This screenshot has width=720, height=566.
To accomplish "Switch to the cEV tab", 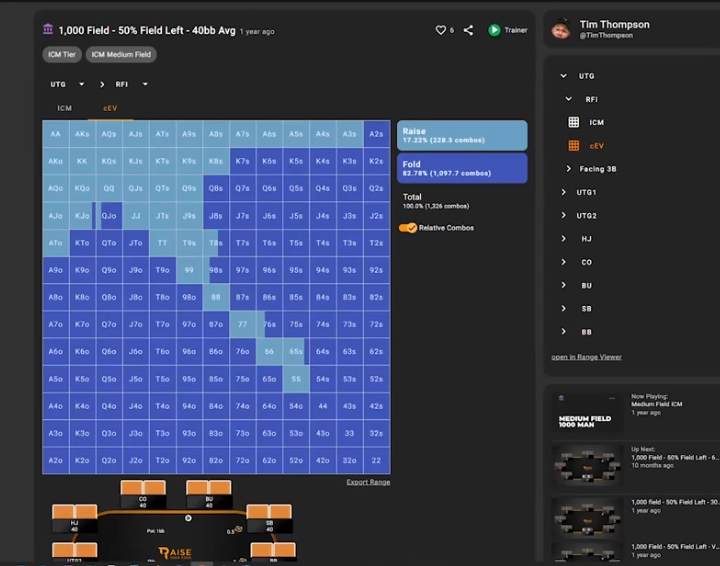I will (110, 108).
